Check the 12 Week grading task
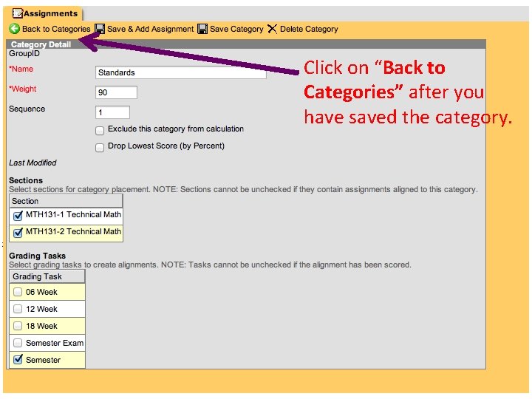Image resolution: width=532 pixels, height=399 pixels. coord(18,309)
